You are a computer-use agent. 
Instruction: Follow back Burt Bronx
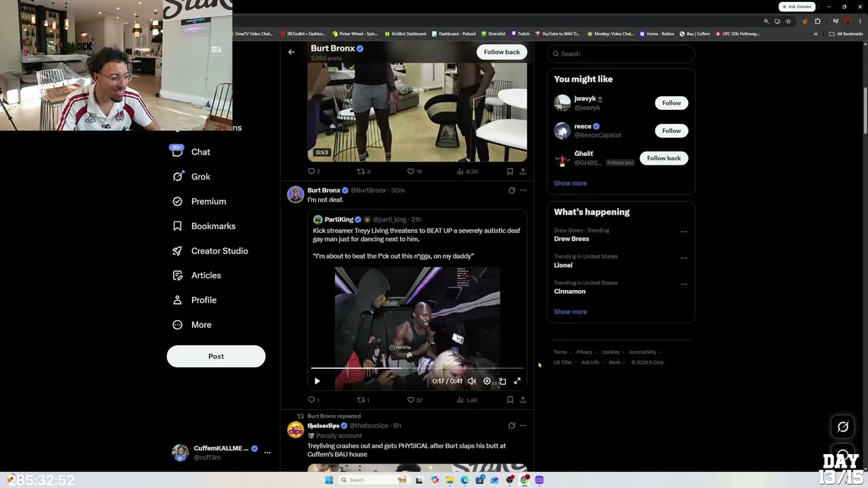[502, 52]
